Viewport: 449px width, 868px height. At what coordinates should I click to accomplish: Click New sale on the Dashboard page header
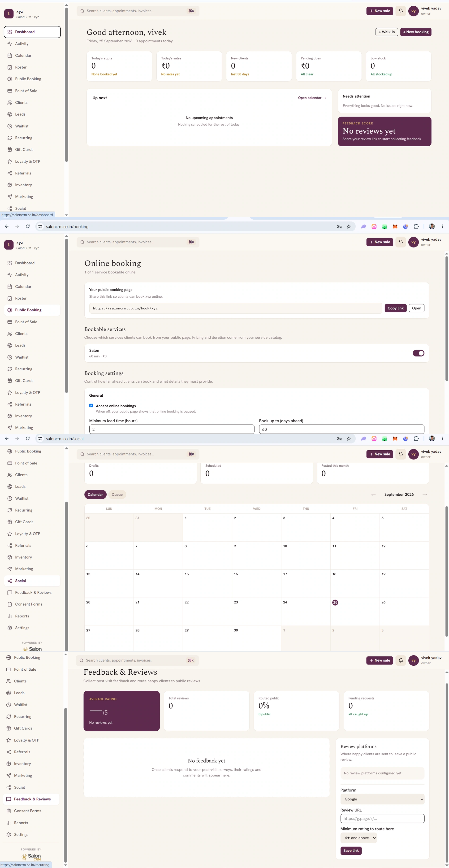pos(380,11)
